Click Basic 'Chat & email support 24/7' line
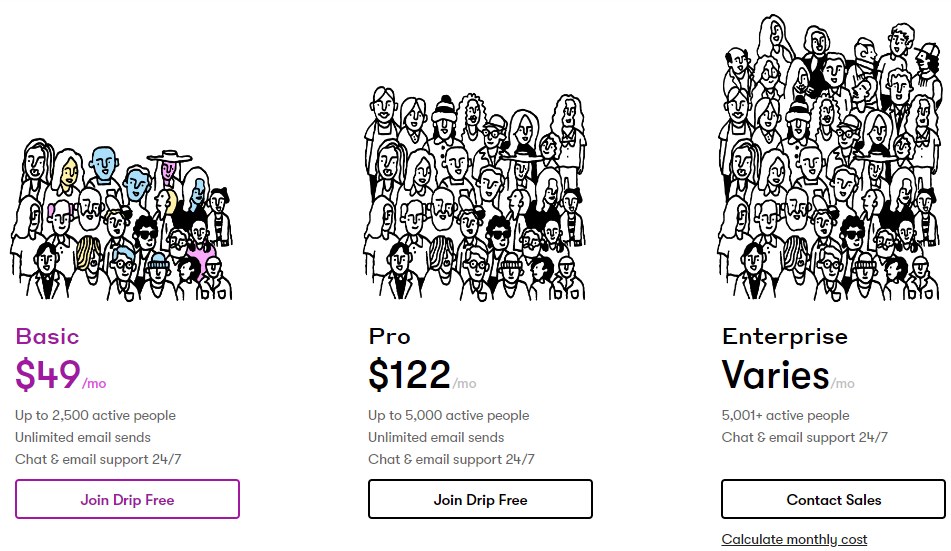Screen dimensions: 951x551 pyautogui.click(x=98, y=459)
